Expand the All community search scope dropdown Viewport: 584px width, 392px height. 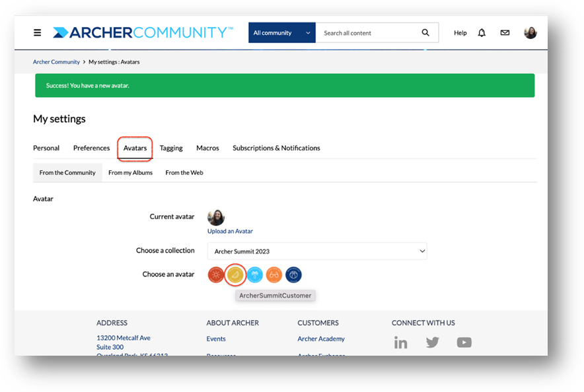click(x=282, y=33)
